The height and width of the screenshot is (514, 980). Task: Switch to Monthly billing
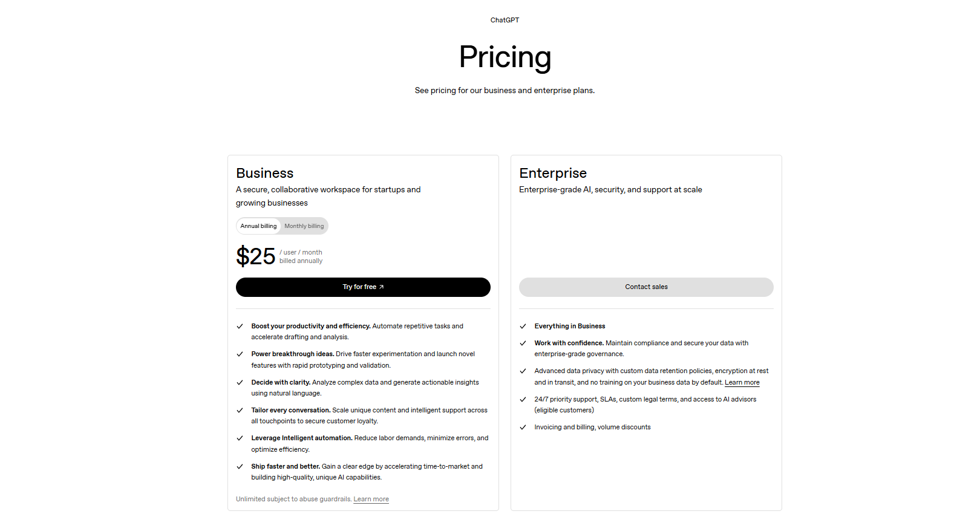(304, 226)
